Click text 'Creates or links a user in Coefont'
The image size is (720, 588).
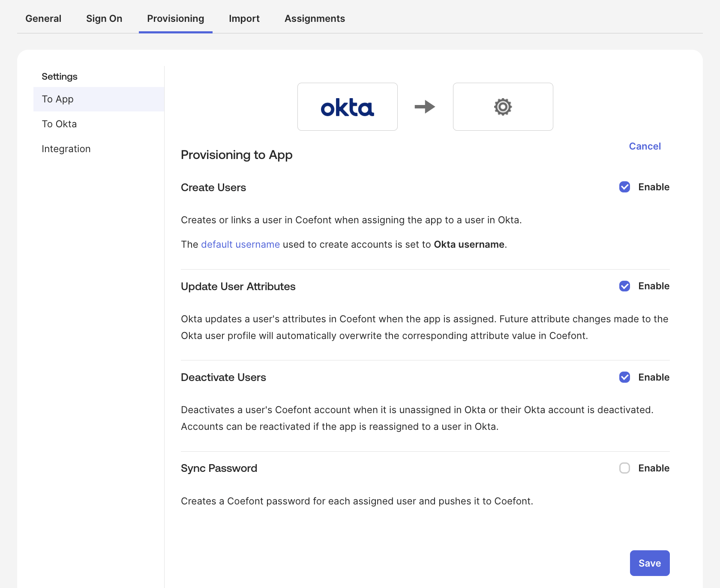coord(256,220)
